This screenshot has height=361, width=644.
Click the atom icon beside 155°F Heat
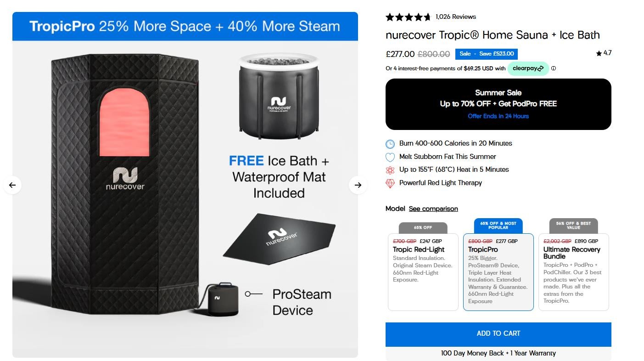pos(390,170)
